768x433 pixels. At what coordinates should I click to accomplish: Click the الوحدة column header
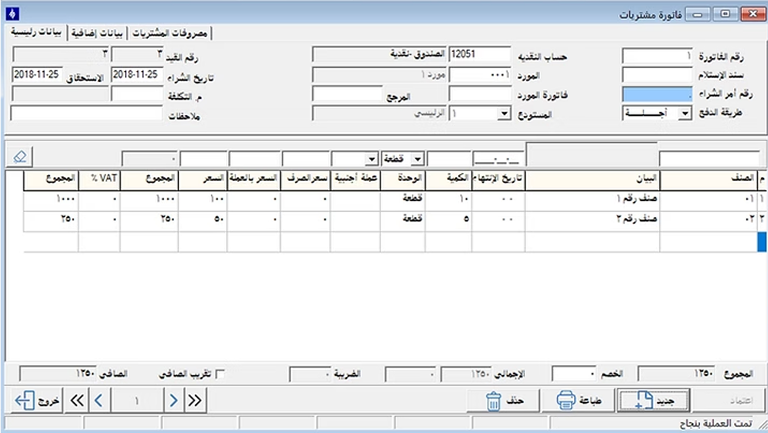point(403,179)
